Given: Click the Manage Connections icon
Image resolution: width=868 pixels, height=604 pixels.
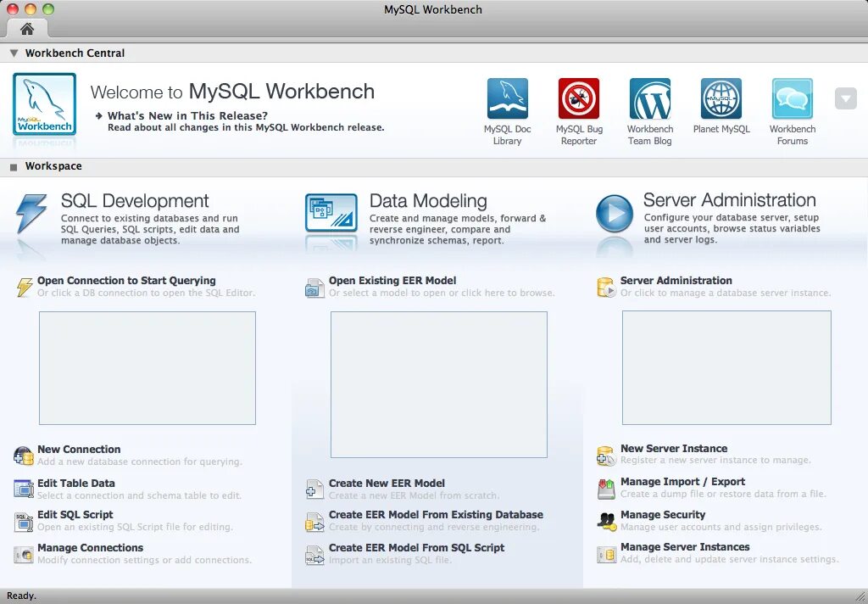Looking at the screenshot, I should 24,555.
